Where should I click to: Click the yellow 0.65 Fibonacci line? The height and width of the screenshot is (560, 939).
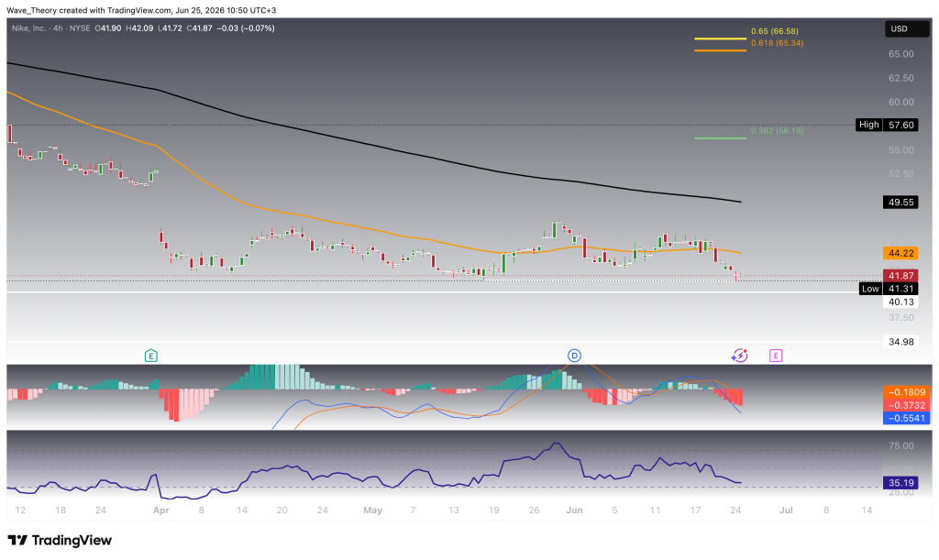721,38
